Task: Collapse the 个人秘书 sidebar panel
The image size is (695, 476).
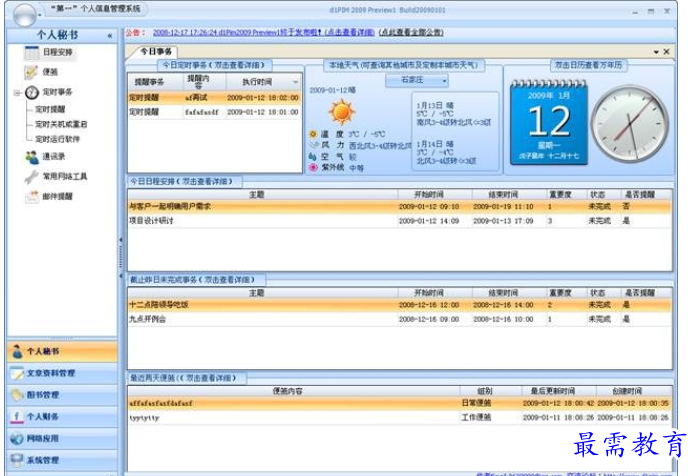Action: pos(109,35)
